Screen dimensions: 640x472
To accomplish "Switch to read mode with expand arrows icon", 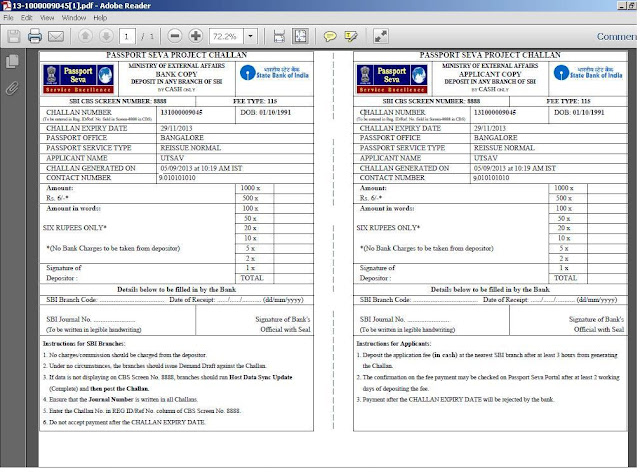I will click(x=381, y=36).
